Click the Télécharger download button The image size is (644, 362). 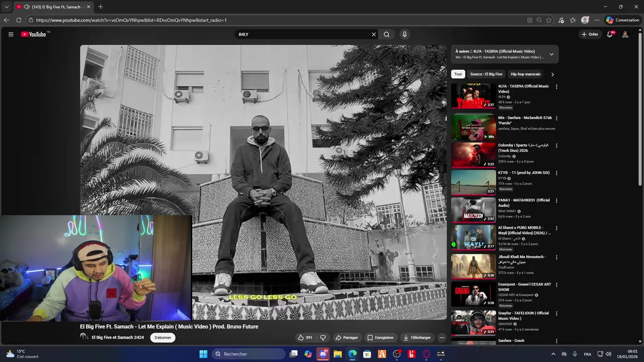pyautogui.click(x=417, y=337)
